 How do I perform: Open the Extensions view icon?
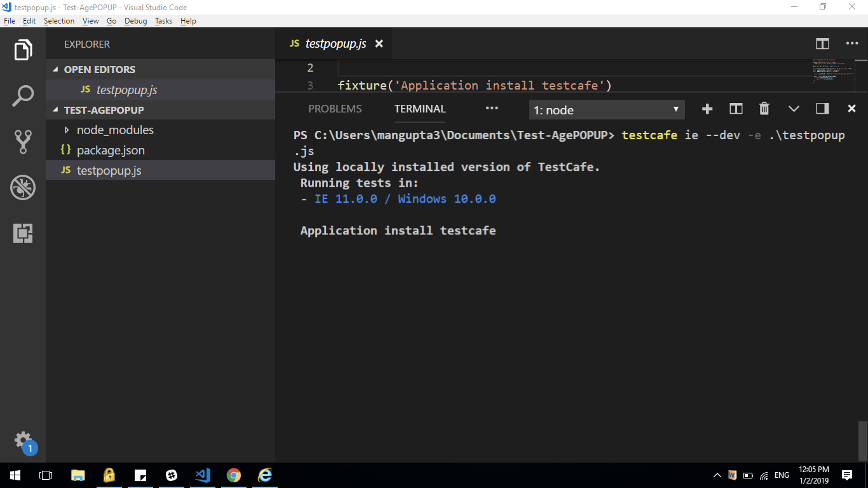point(23,234)
